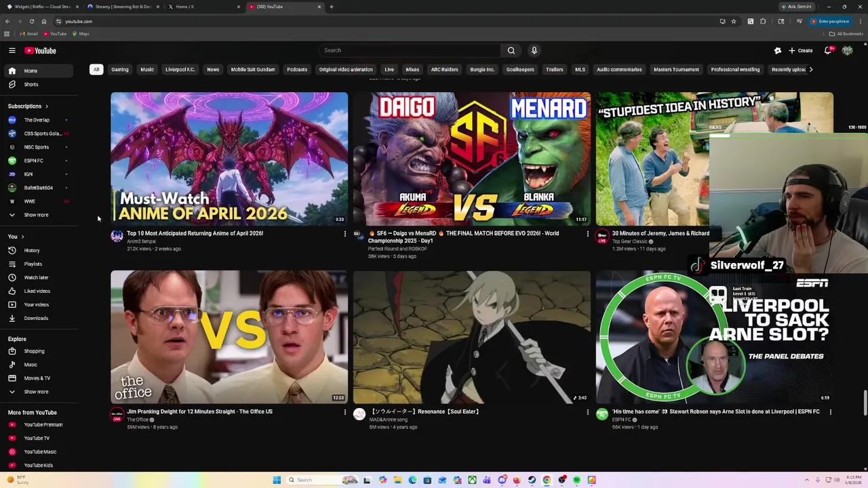Screen dimensions: 868x488
Task: Open options menu for Office prank video
Action: 344,412
